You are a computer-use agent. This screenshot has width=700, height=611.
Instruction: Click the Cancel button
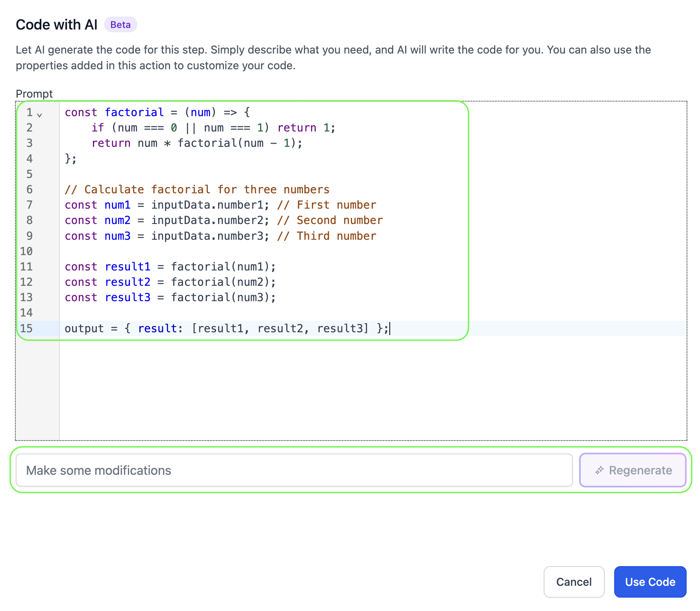coord(574,581)
